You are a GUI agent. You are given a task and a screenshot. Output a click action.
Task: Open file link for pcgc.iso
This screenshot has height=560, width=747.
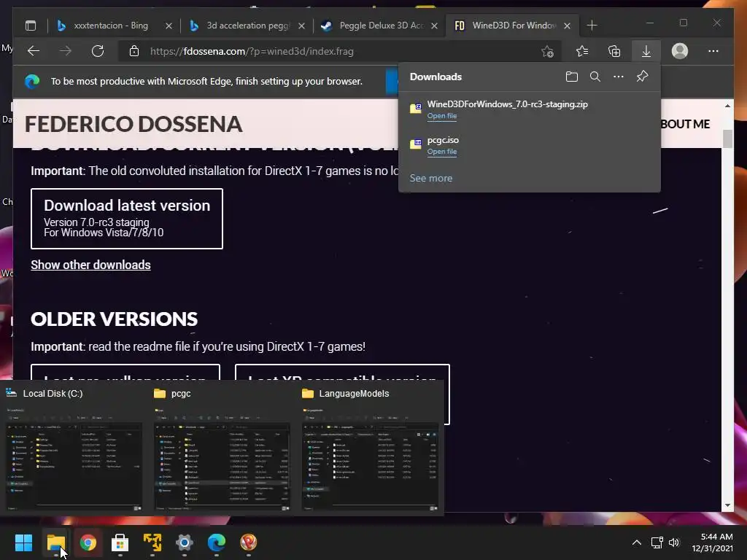(441, 152)
